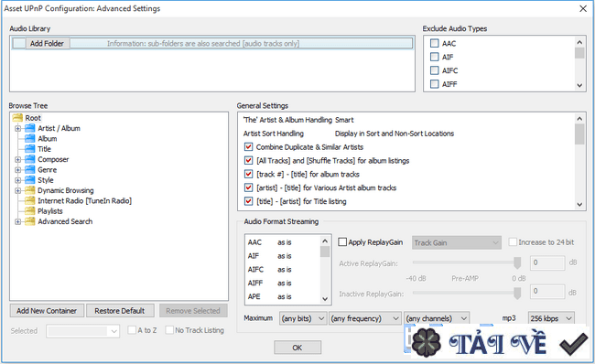
Task: Toggle Combine Duplicate & Similar Artists
Action: click(x=249, y=146)
